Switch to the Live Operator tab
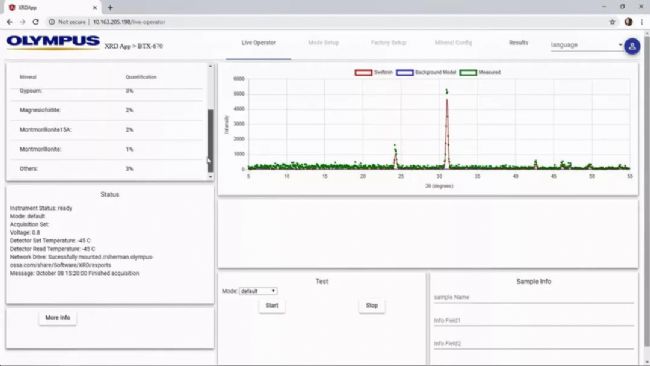 pos(259,43)
